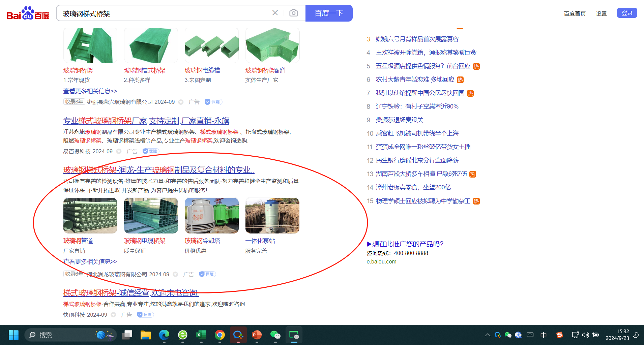Image resolution: width=644 pixels, height=345 pixels.
Task: Open hot search 王欢祥被开除党籍
Action: (x=426, y=53)
